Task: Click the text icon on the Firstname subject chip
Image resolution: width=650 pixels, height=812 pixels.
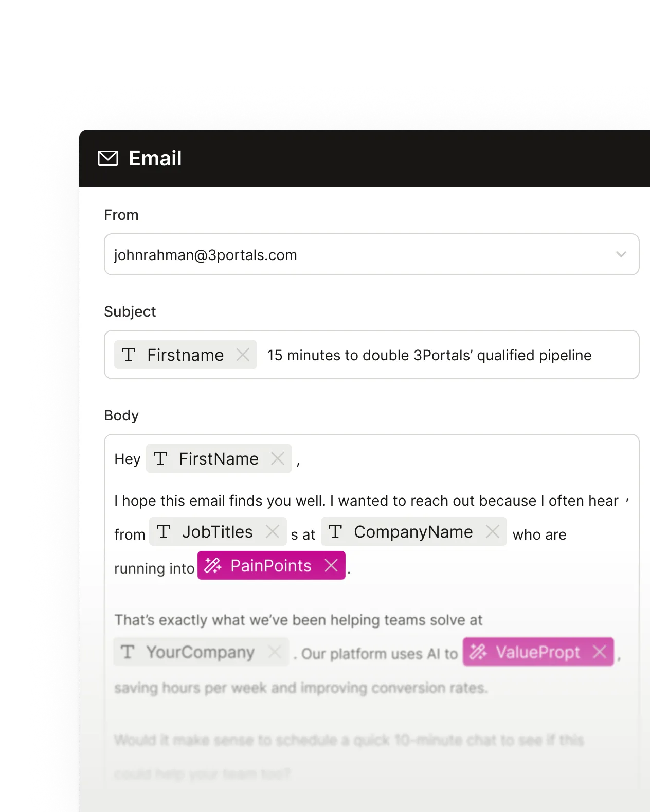Action: [129, 355]
